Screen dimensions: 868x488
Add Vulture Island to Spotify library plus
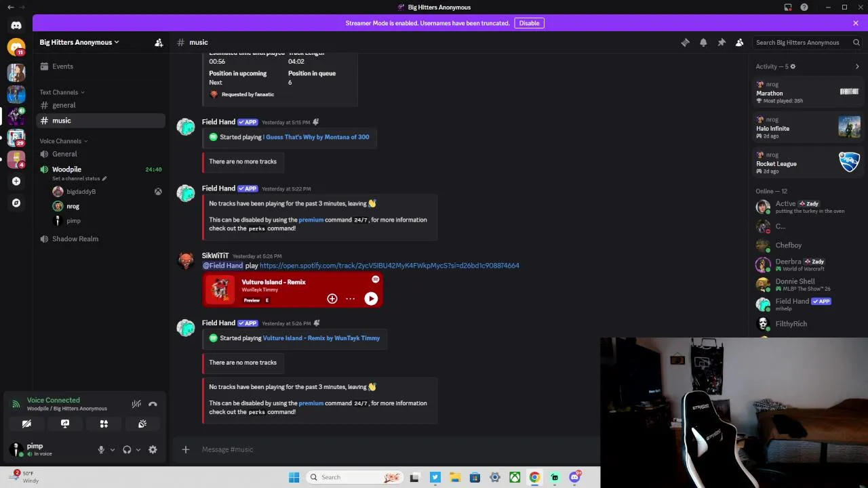click(332, 298)
